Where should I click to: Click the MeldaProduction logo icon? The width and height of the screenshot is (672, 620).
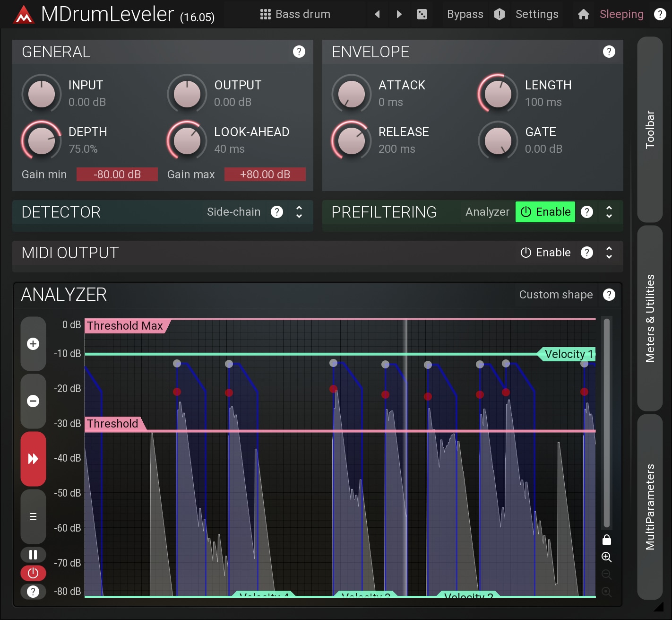tap(23, 15)
